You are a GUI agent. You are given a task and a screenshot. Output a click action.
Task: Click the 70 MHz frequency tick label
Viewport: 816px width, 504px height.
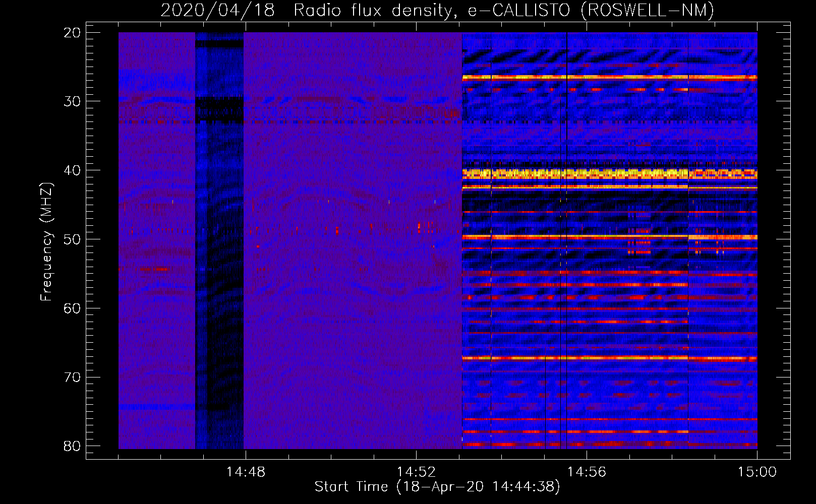tap(72, 377)
